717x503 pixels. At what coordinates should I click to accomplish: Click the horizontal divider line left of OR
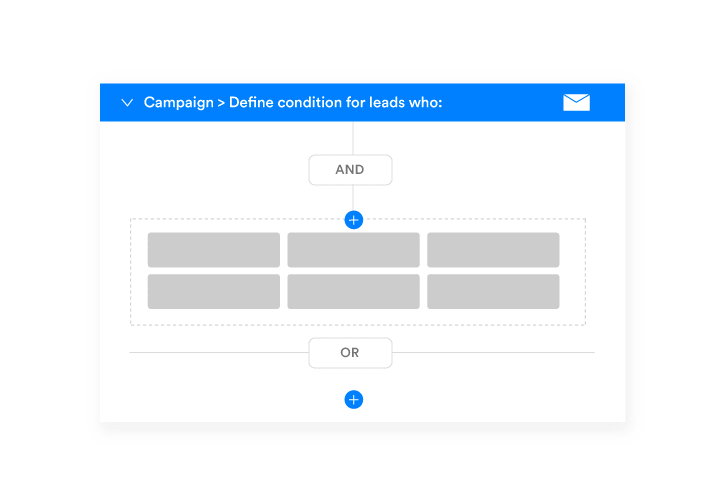[219, 353]
